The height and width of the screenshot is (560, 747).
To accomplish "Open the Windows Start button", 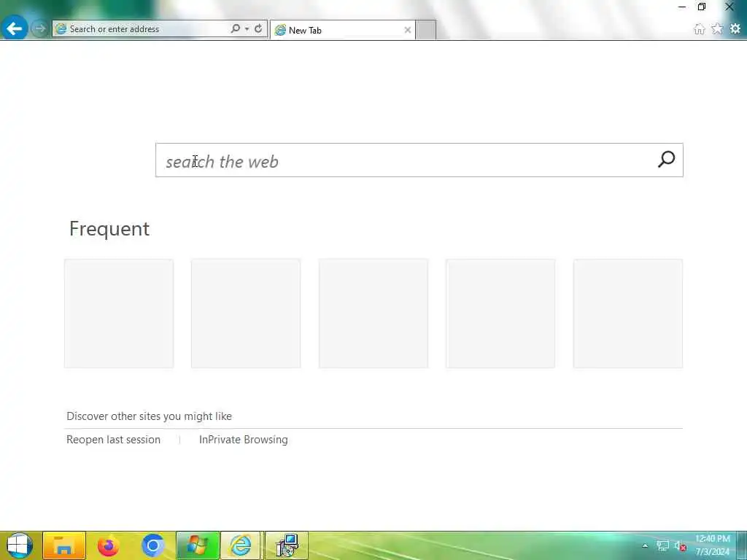I will 20,545.
